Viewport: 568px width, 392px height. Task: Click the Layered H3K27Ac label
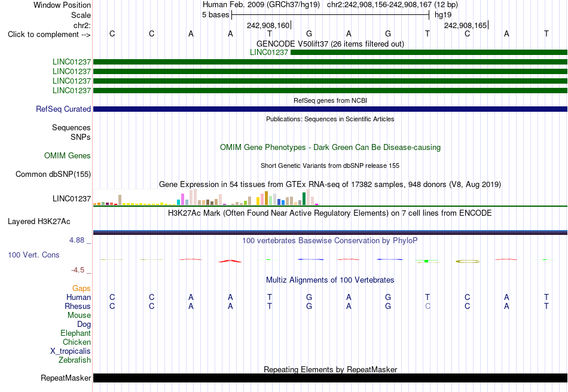click(x=39, y=222)
